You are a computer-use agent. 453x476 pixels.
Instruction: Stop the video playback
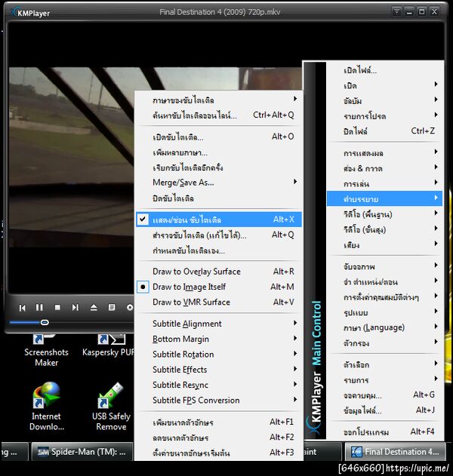click(57, 308)
